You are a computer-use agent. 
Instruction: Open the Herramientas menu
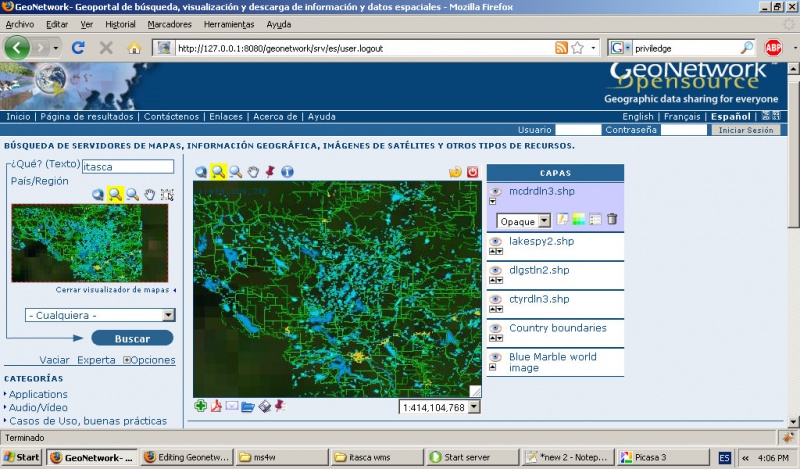pos(228,24)
